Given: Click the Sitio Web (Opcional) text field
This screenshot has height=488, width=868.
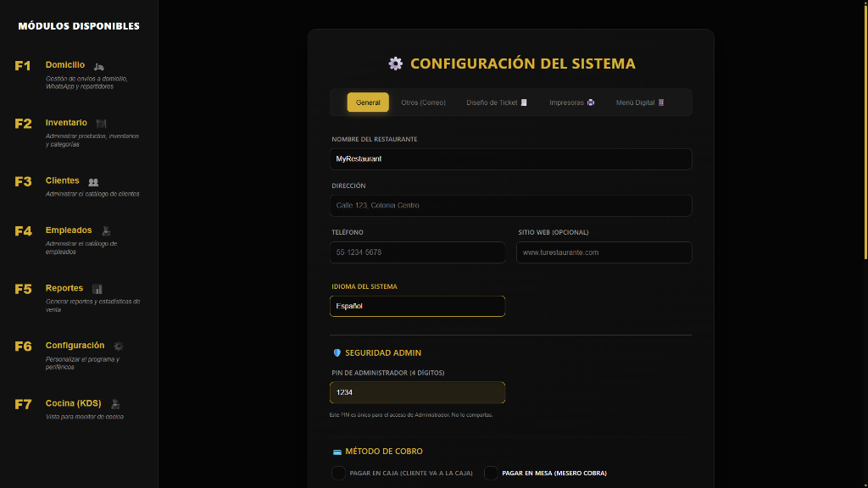Looking at the screenshot, I should pyautogui.click(x=604, y=252).
